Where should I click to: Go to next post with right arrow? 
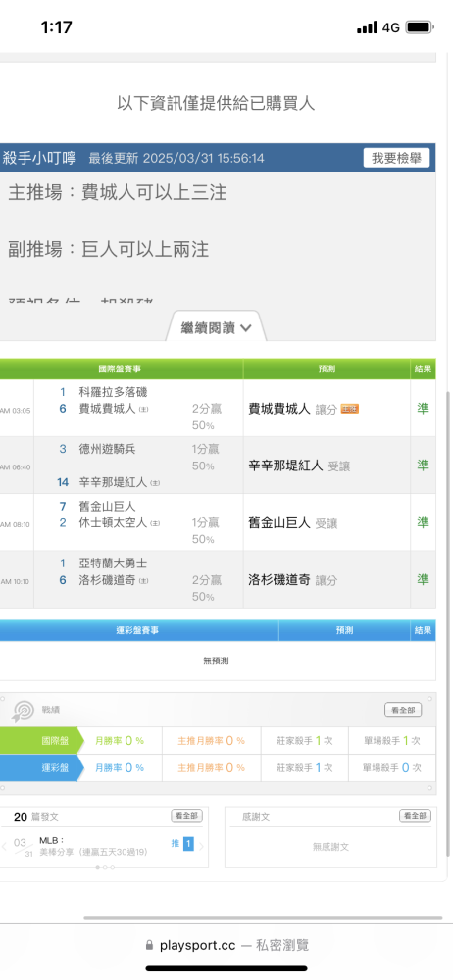tap(201, 847)
